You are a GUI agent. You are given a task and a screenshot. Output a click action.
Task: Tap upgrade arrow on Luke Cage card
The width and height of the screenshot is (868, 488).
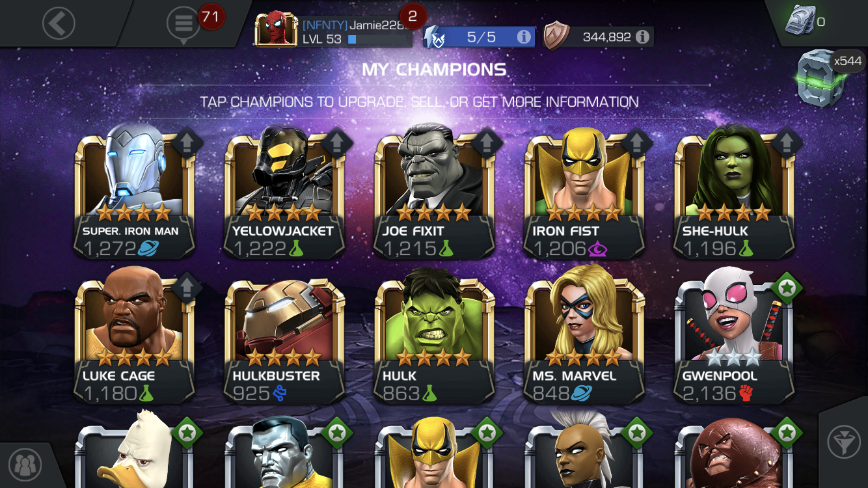point(187,287)
